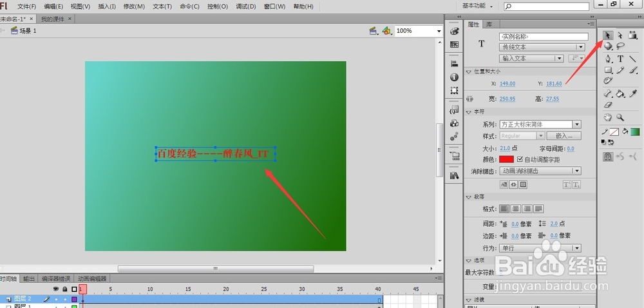The width and height of the screenshot is (644, 308).
Task: Open the Align panel icon
Action: pyautogui.click(x=454, y=64)
